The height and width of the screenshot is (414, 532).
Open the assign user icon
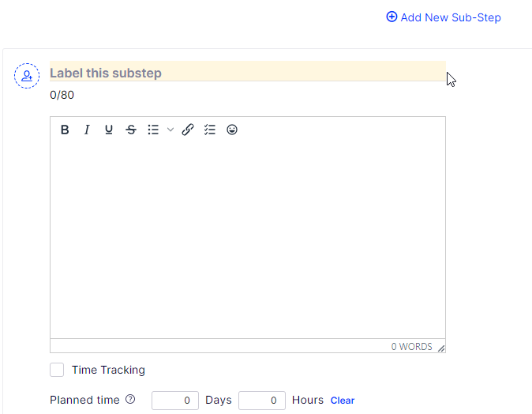click(x=27, y=76)
